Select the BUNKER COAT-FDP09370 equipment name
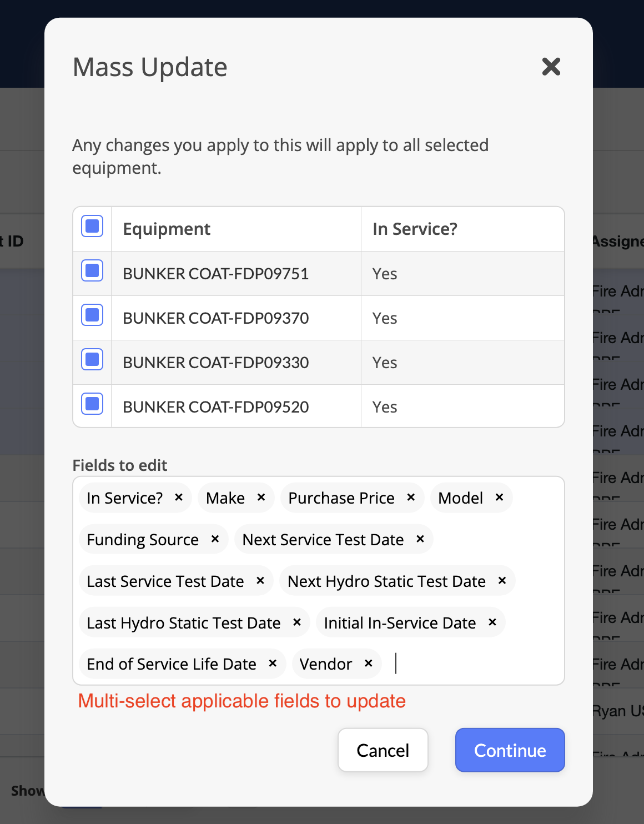Screen dimensions: 644x824 pos(215,318)
